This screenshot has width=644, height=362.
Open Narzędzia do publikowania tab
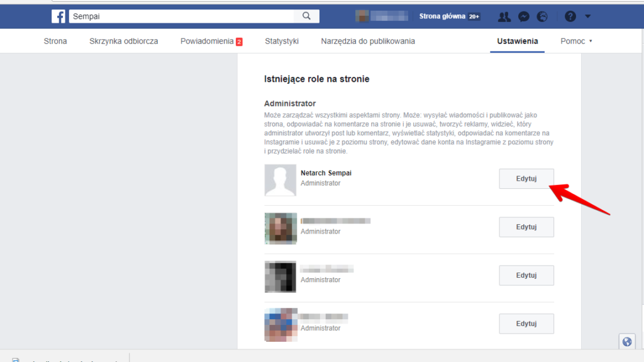[368, 41]
